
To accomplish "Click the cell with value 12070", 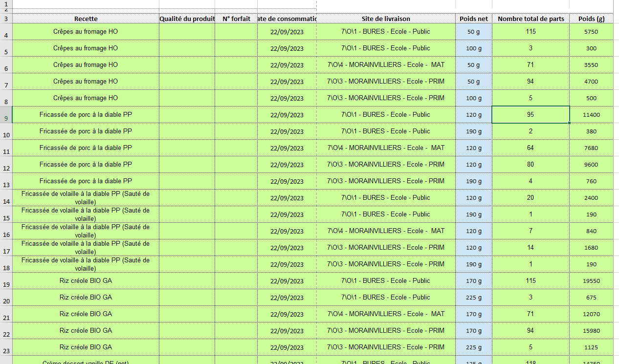I will tap(591, 314).
